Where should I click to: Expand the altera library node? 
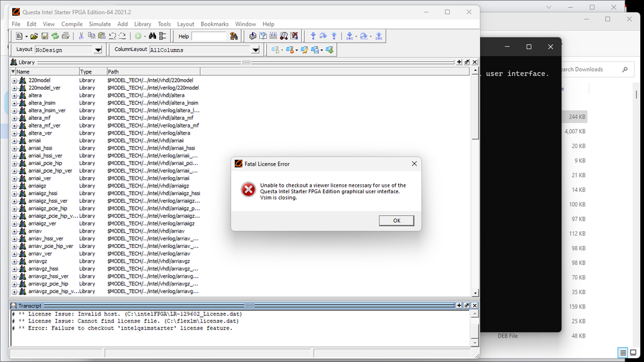click(14, 95)
